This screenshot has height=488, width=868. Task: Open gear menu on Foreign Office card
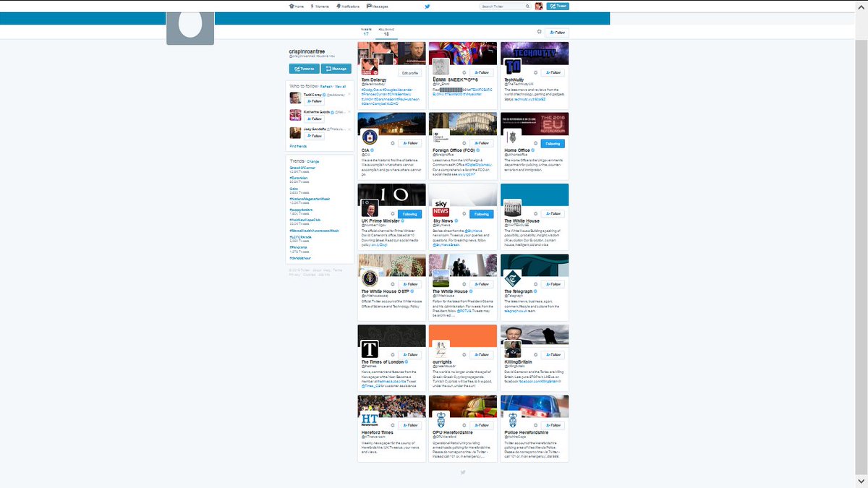tap(463, 144)
